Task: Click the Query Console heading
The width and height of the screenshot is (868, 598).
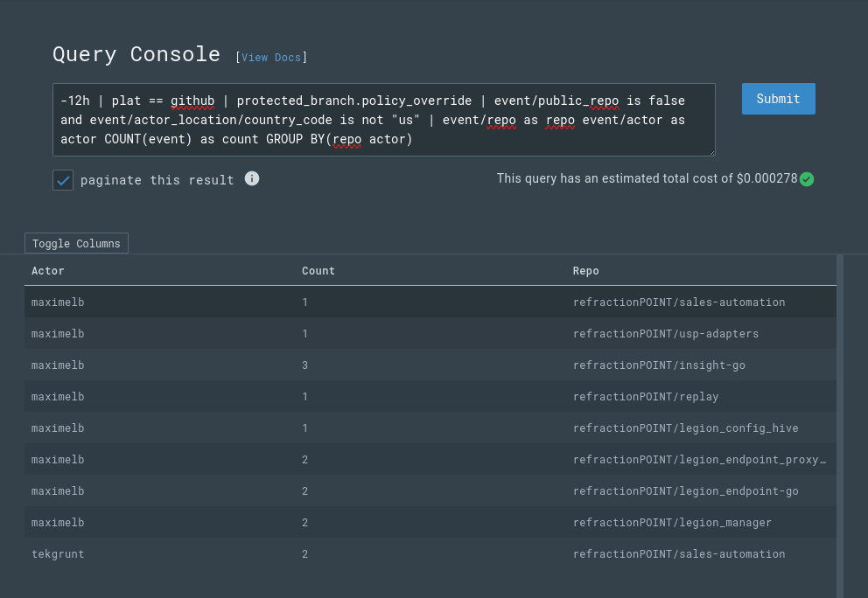Action: (x=136, y=54)
